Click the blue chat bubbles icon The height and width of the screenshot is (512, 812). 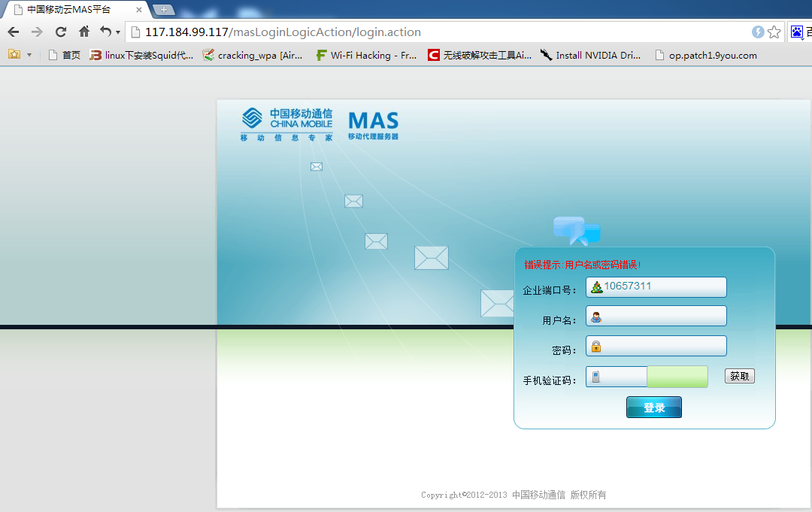577,231
